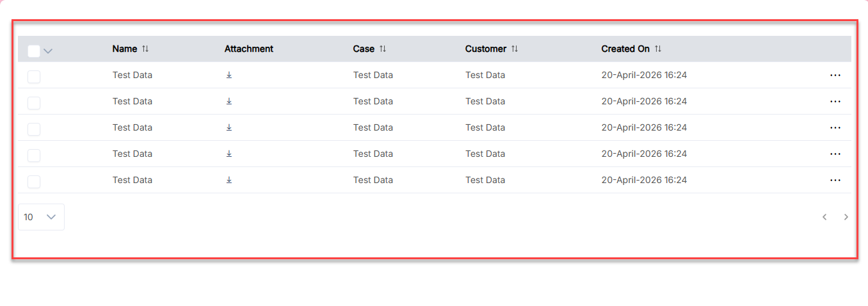Sort by the Created On sort icon
The image size is (868, 306).
pos(658,49)
